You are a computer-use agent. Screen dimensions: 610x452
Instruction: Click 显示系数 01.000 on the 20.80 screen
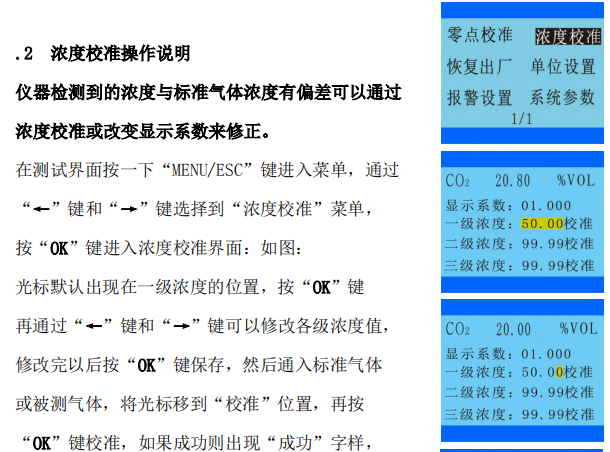pos(508,204)
